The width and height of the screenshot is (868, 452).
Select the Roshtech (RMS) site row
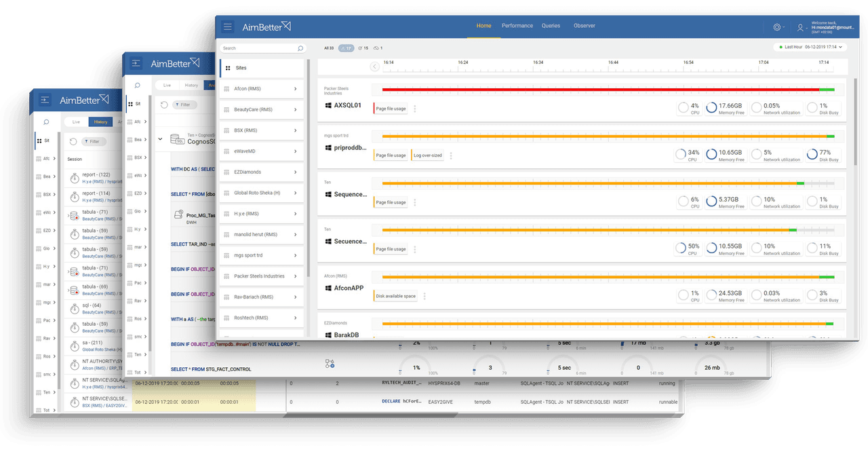pos(262,318)
